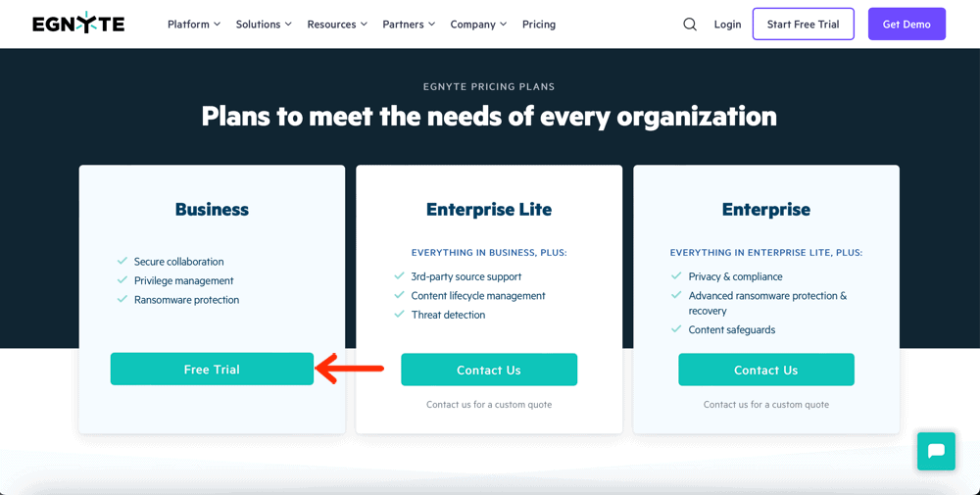Open the search magnifier icon
980x495 pixels.
pyautogui.click(x=689, y=25)
